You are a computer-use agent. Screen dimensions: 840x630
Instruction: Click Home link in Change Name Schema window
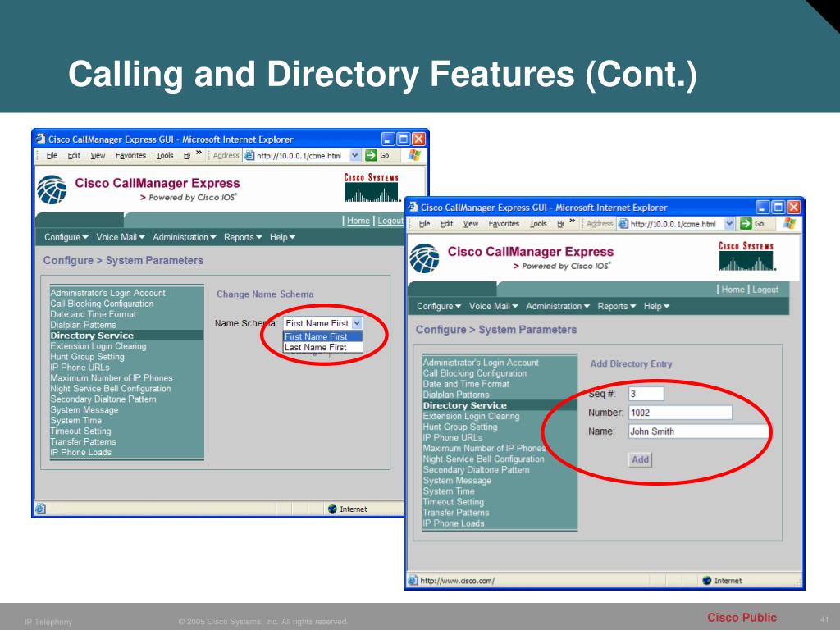(x=358, y=220)
